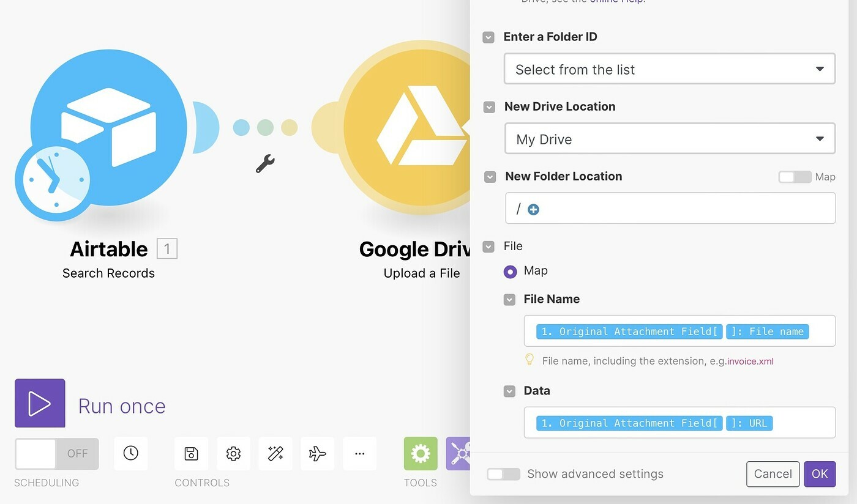This screenshot has width=857, height=504.
Task: Collapse the New Folder Location section
Action: 490,177
